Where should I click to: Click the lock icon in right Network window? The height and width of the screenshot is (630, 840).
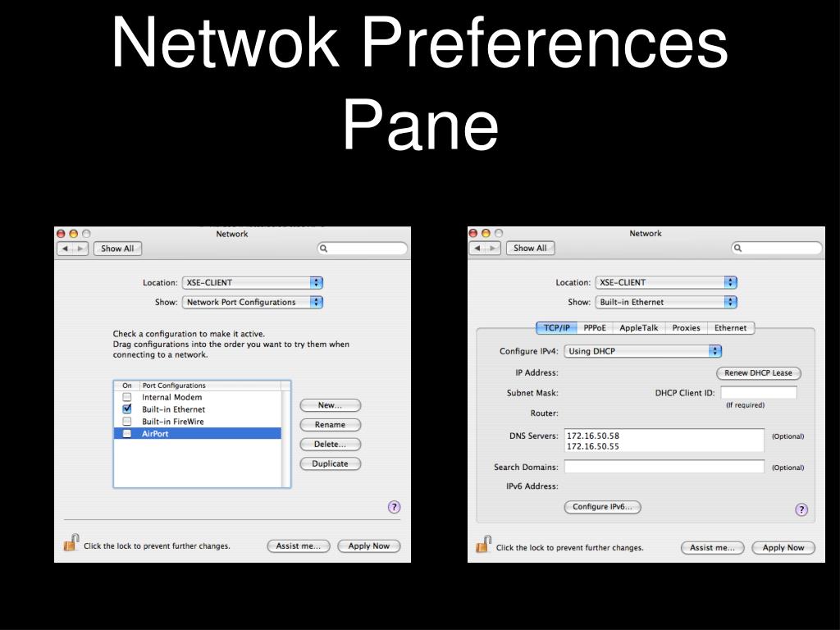click(484, 545)
